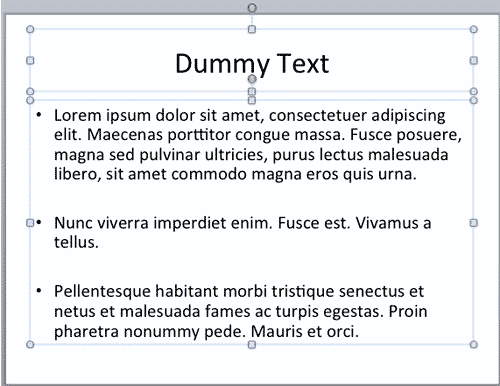500x386 pixels.
Task: Click the title placeholder's left-middle sizing handle
Action: pos(30,60)
